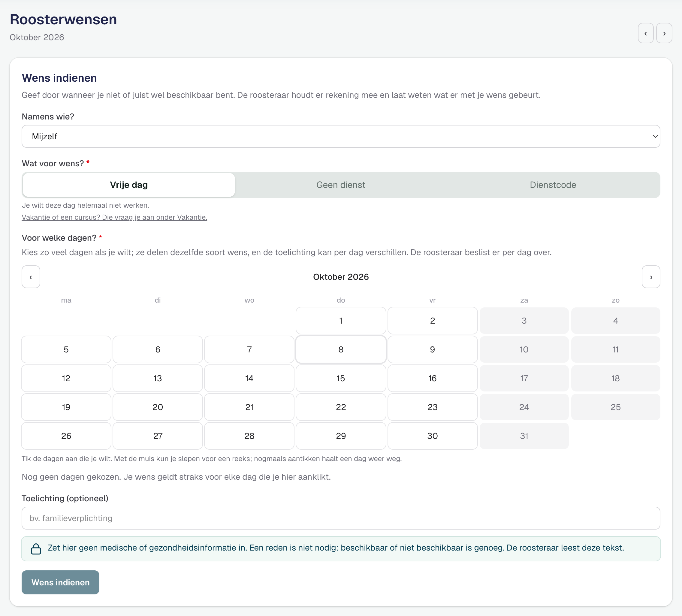Click 'Nog geen dagen gekozen' status text
The height and width of the screenshot is (616, 682).
click(x=176, y=477)
